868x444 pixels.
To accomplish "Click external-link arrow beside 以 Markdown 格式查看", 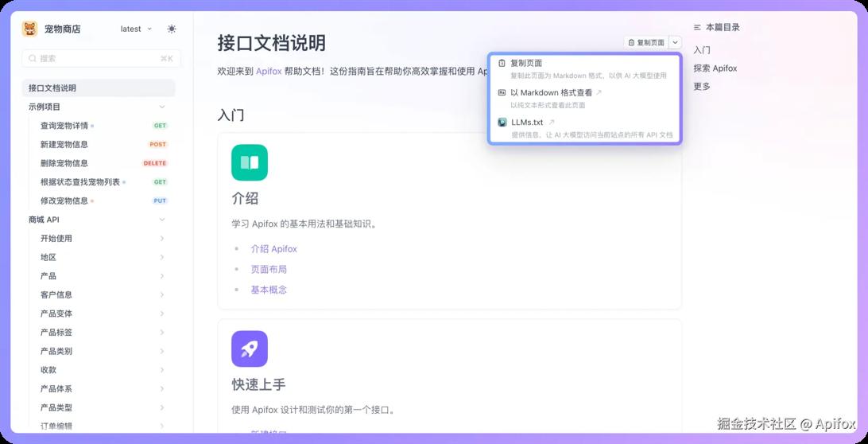I will [599, 92].
